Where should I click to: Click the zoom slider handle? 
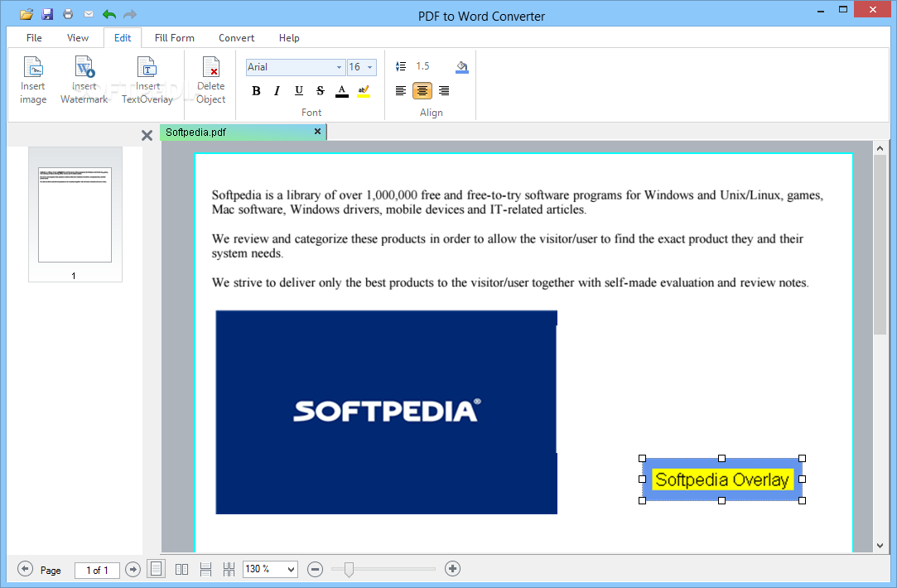[x=349, y=569]
